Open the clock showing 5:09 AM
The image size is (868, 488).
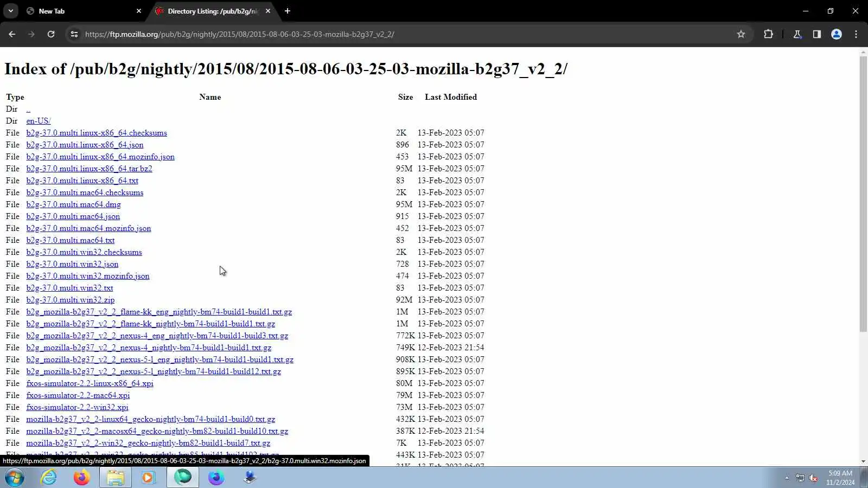pyautogui.click(x=840, y=478)
